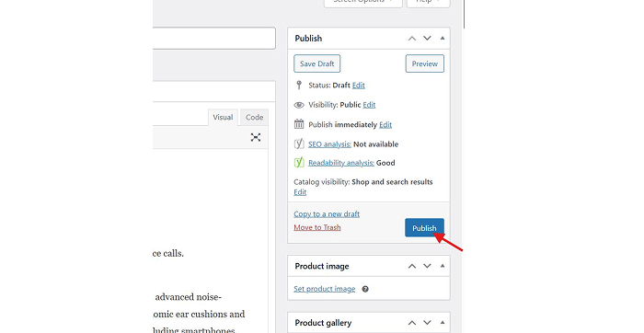Image resolution: width=644 pixels, height=333 pixels.
Task: Publish the product now
Action: 424,228
